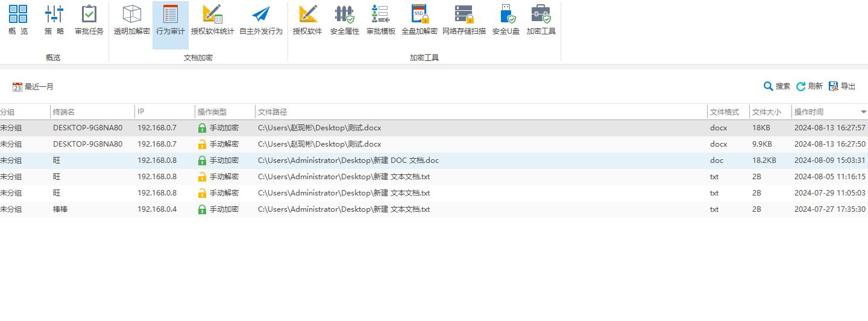Click green lock icon in 16:27:57 row
Image resolution: width=868 pixels, height=321 pixels.
click(x=202, y=128)
